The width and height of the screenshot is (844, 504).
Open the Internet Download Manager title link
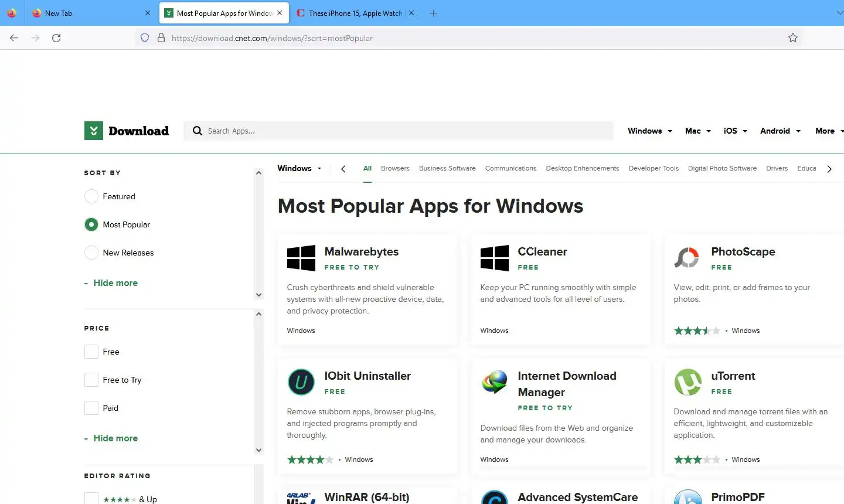click(x=567, y=384)
